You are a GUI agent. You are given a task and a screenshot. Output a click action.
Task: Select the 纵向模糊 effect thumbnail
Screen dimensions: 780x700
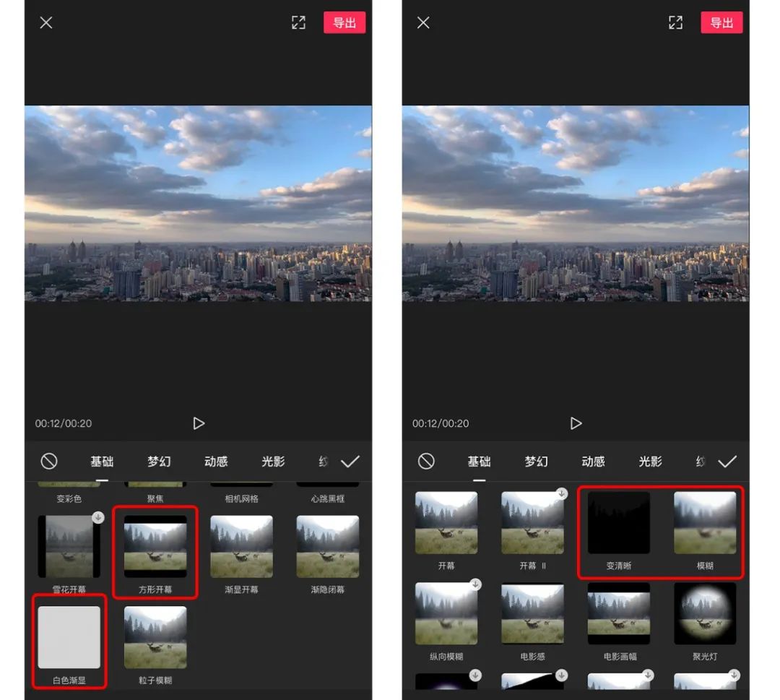coord(446,613)
